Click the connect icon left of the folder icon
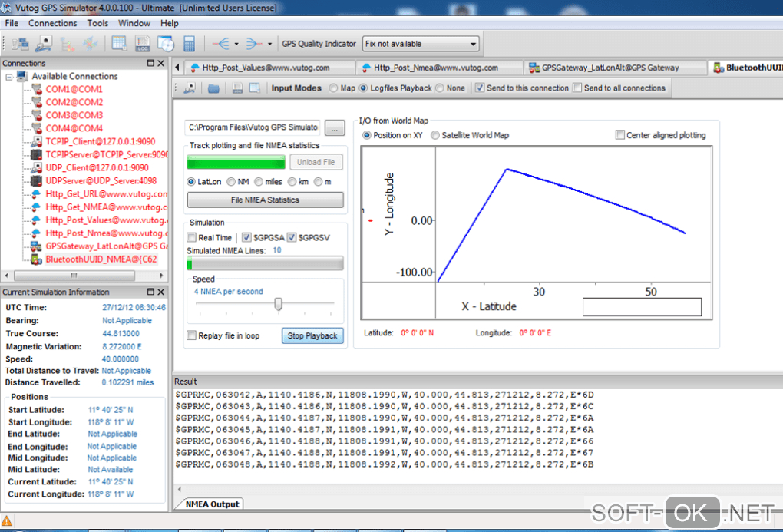Viewport: 783px width, 532px height. point(190,88)
